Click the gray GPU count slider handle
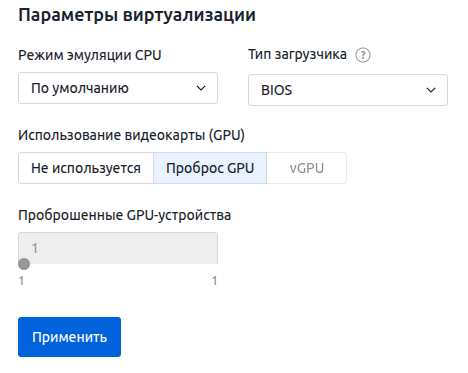Viewport: 468px width, 373px height. [24, 264]
